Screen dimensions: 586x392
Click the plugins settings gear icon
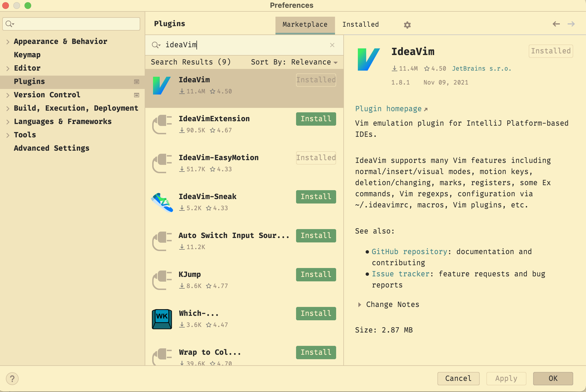[407, 25]
